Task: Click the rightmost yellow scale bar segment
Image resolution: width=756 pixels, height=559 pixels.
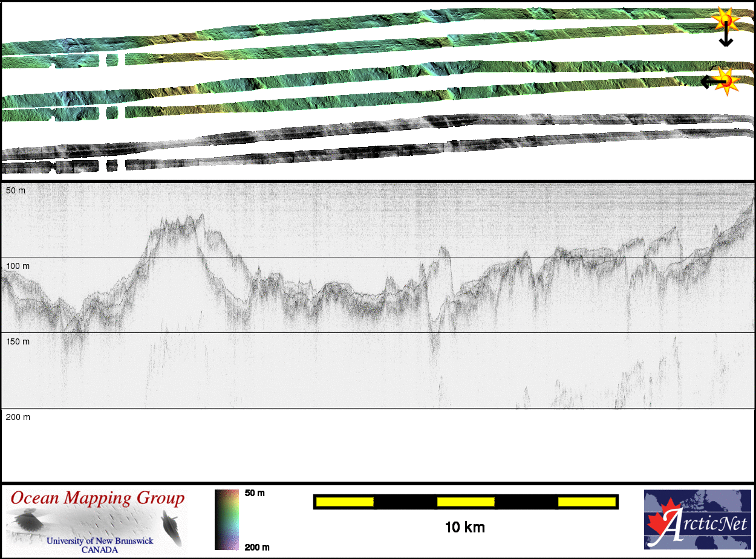Action: tap(587, 502)
